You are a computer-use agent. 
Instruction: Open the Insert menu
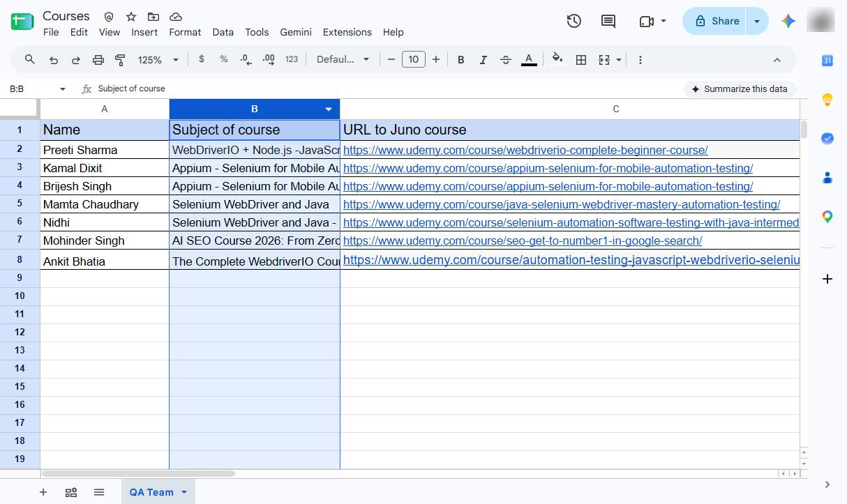pos(144,32)
